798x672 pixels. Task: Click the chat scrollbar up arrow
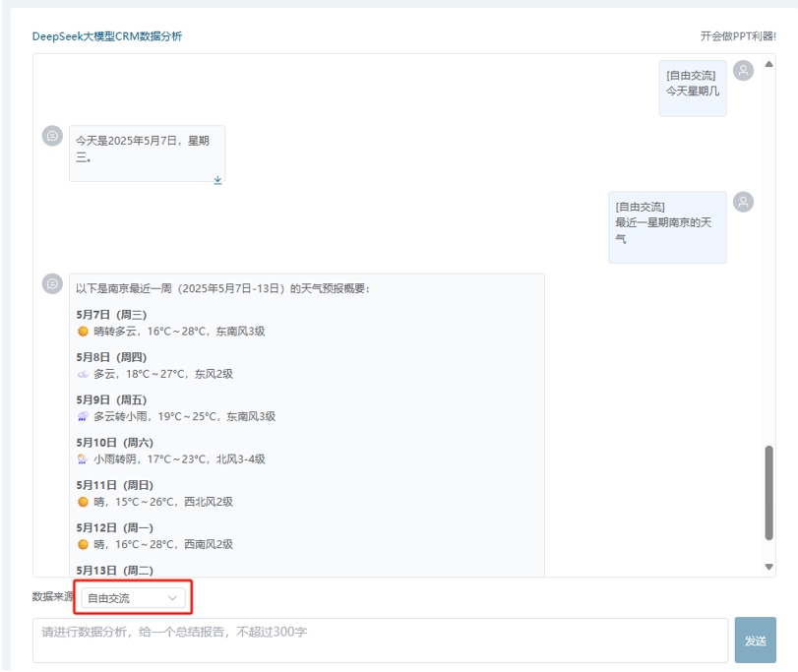click(769, 64)
